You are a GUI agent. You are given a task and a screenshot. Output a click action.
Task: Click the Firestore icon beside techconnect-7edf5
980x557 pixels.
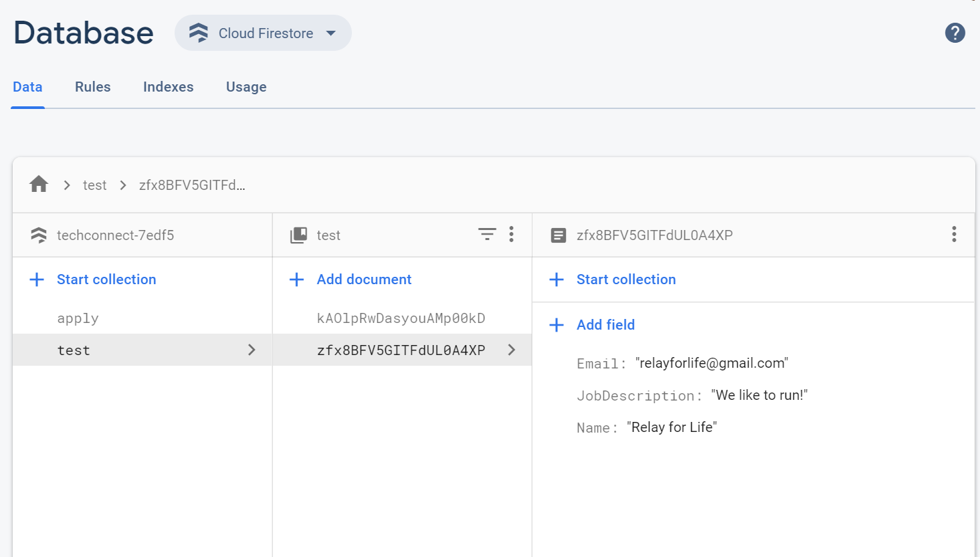click(x=39, y=235)
